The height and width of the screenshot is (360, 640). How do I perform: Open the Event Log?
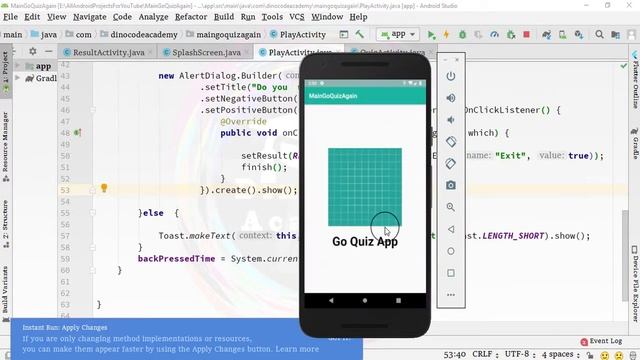tap(601, 341)
